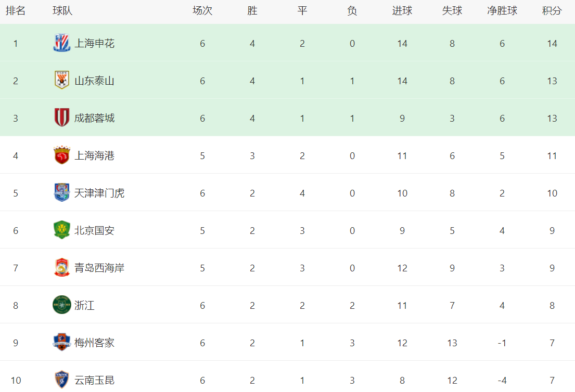The image size is (575, 392).
Task: Click the Meizhou Hakka (梅州客家) team logo
Action: tap(62, 343)
